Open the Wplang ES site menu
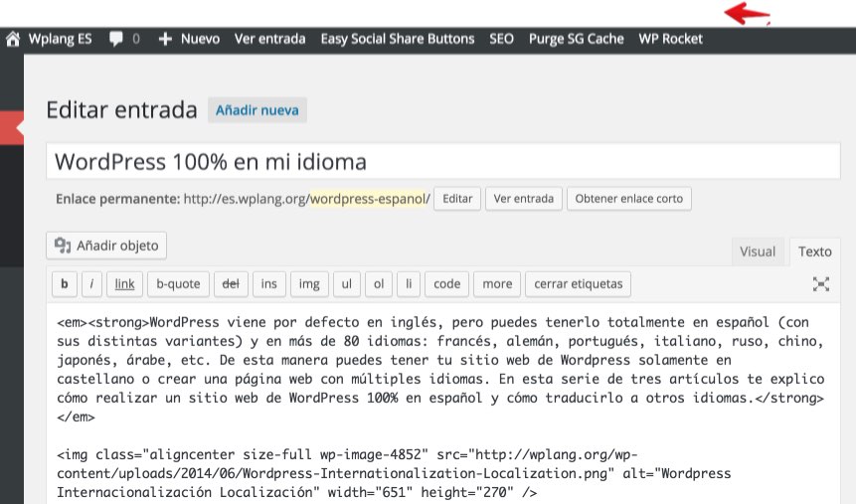This screenshot has width=856, height=504. pos(60,39)
